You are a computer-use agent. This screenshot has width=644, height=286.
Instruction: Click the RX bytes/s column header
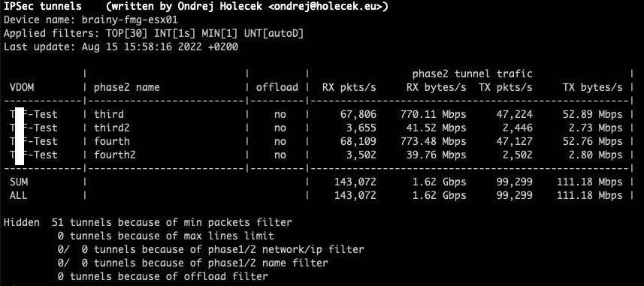[x=436, y=87]
